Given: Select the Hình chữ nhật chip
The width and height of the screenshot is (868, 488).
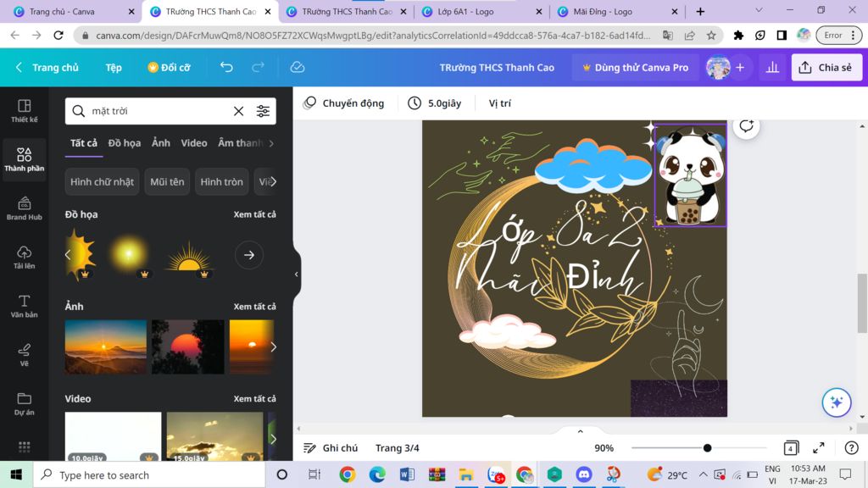Looking at the screenshot, I should pos(102,181).
